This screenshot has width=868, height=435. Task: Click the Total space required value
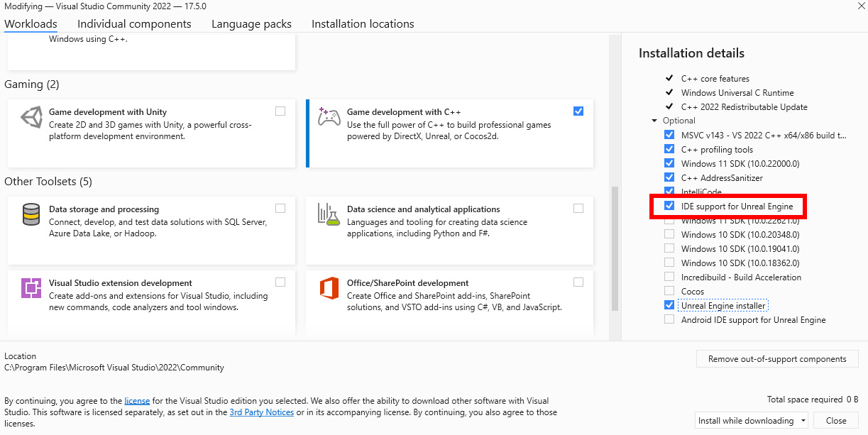(852, 400)
